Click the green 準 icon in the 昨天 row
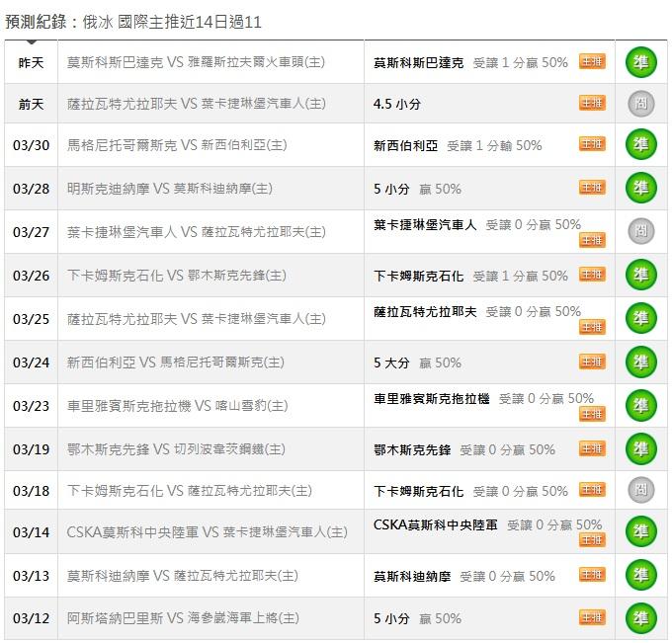Viewport: 672px width, 643px height. pyautogui.click(x=640, y=62)
